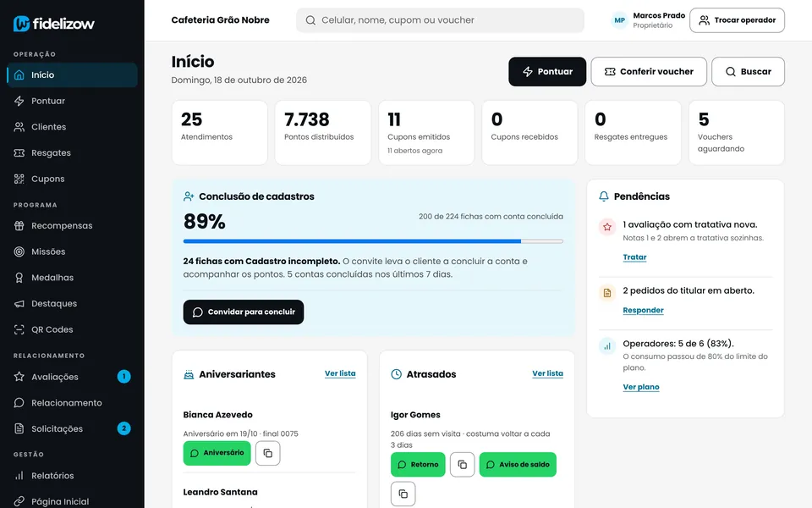Copy Bianca Azevedo's Aniversário message
This screenshot has width=812, height=508.
click(x=268, y=453)
